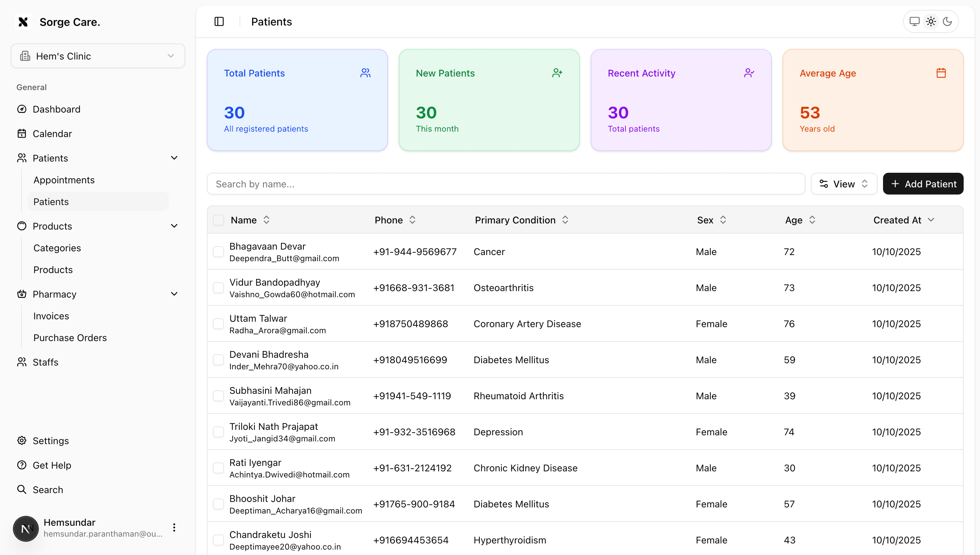Check the select-all checkbox in table header
This screenshot has height=555, width=980.
pyautogui.click(x=218, y=220)
